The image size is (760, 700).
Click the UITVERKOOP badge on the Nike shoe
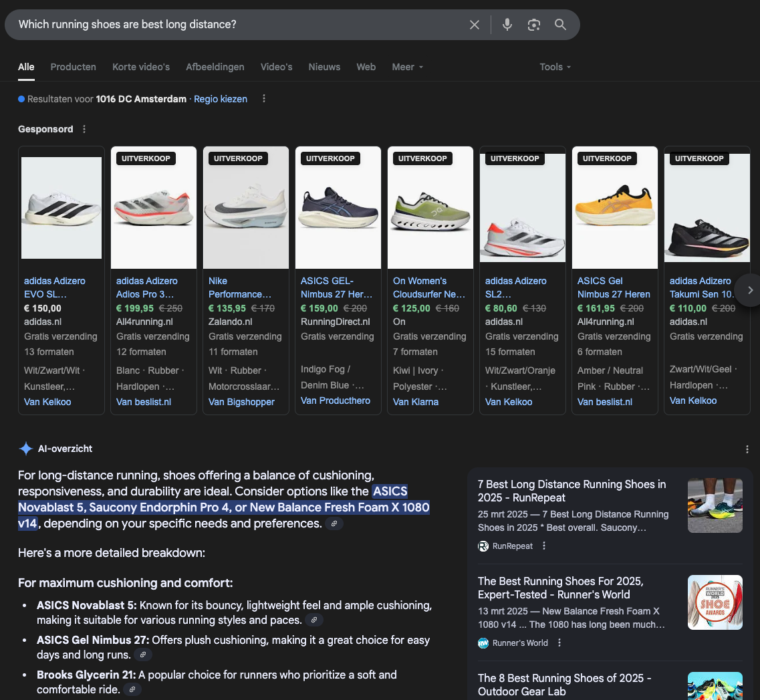coord(238,158)
